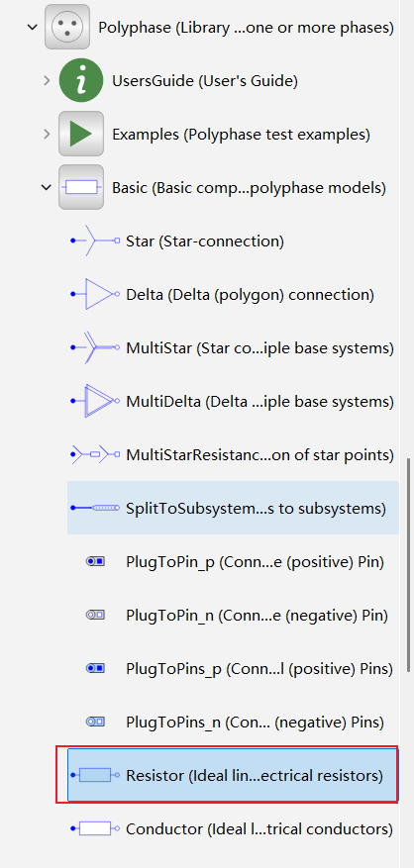Viewport: 414px width, 868px height.
Task: Click the Basic package resistor icon
Action: [81, 187]
